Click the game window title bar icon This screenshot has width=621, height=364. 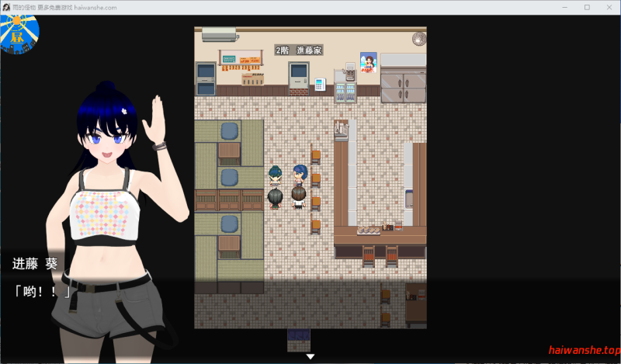[x=6, y=7]
